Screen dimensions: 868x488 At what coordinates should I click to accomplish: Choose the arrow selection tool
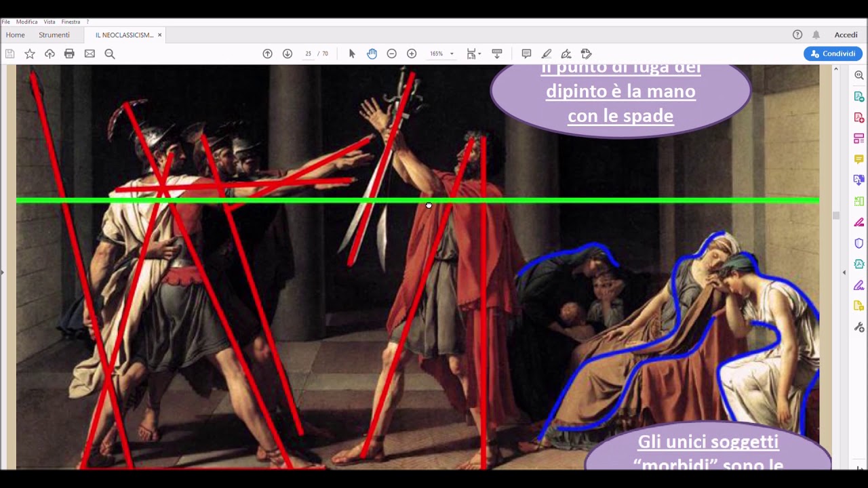click(352, 54)
